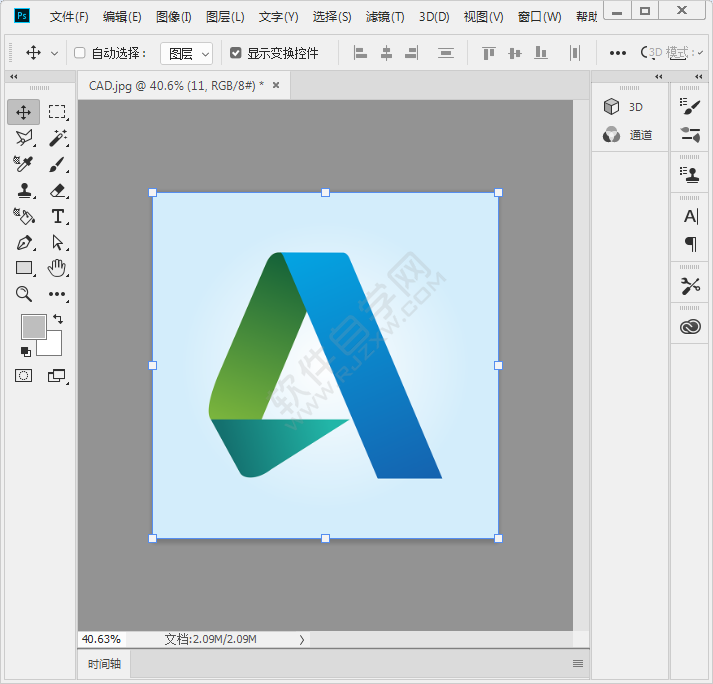Screen dimensions: 713x684
Task: Open the 图层 auto-select dropdown
Action: (186, 54)
